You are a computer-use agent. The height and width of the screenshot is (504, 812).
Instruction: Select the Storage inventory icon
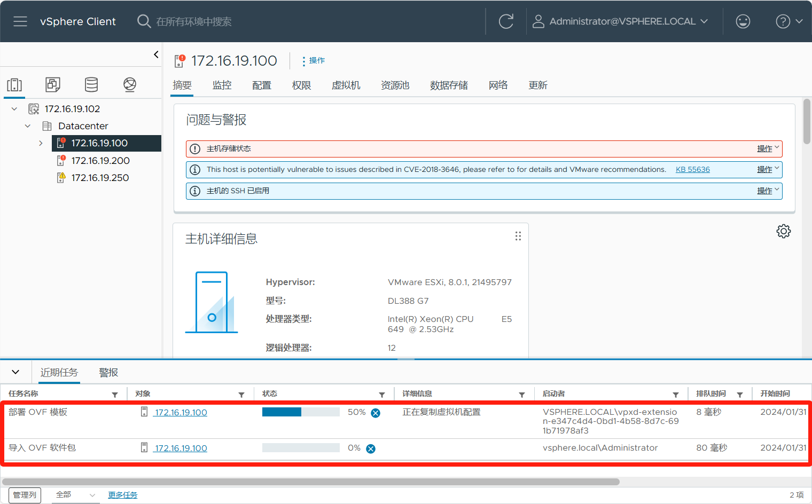coord(91,84)
